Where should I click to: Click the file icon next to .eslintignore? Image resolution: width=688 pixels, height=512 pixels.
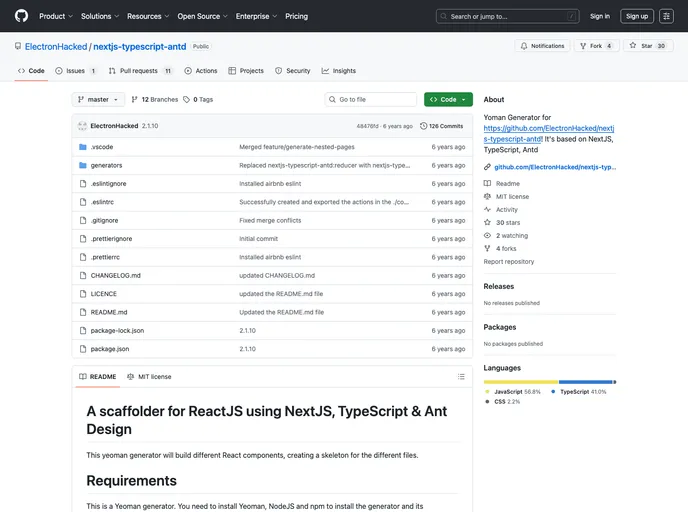[x=82, y=184]
